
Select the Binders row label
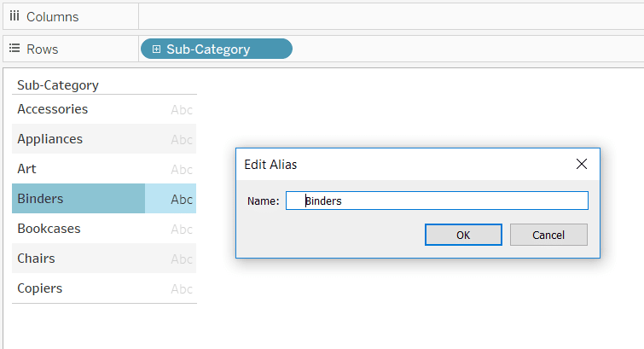pos(40,199)
